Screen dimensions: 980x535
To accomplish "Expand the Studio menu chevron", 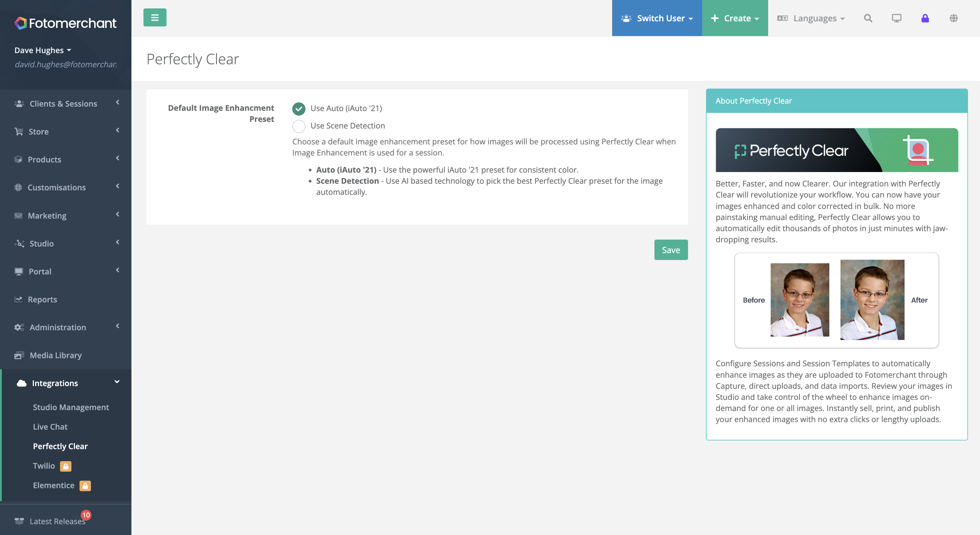I will click(x=118, y=242).
